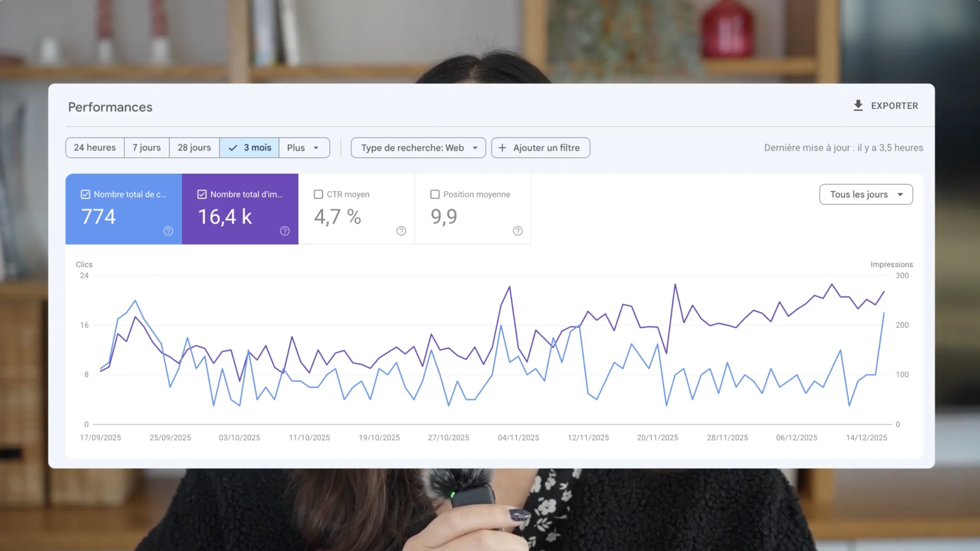Select the 24 heures range tab

pos(95,148)
